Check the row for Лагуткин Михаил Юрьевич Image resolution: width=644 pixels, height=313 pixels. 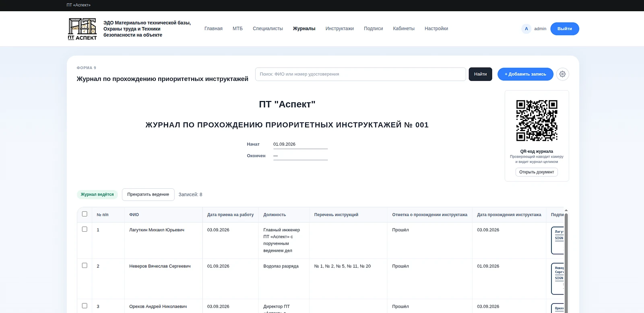(x=85, y=229)
